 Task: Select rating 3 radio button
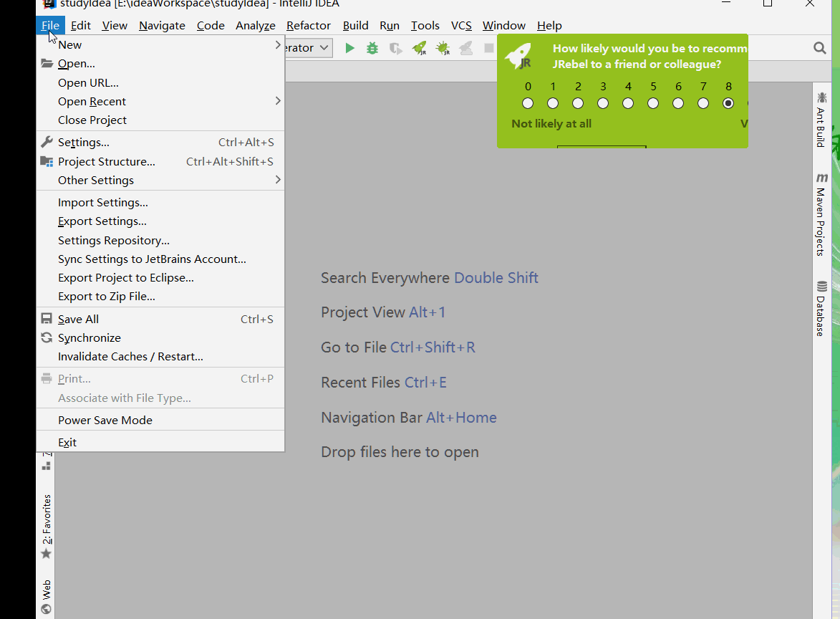pyautogui.click(x=603, y=103)
